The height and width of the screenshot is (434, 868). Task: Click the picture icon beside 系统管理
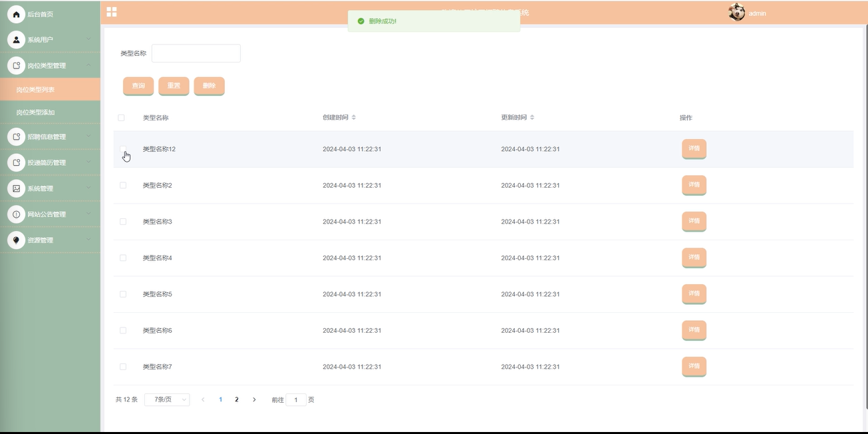click(16, 188)
